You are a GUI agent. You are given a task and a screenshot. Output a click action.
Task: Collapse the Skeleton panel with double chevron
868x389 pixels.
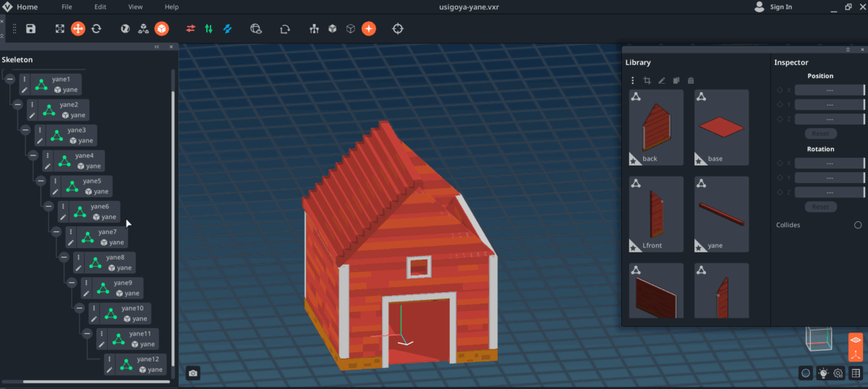coord(157,47)
